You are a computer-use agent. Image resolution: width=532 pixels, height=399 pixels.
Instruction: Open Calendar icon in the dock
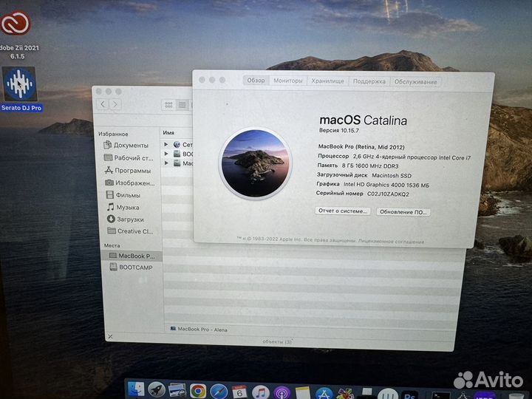[239, 392]
